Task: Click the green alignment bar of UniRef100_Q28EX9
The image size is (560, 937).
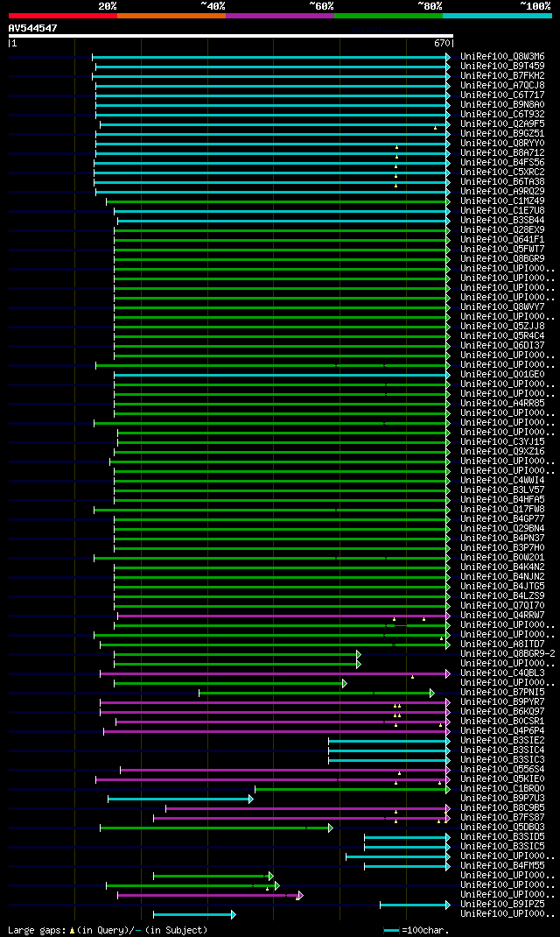Action: pyautogui.click(x=282, y=230)
